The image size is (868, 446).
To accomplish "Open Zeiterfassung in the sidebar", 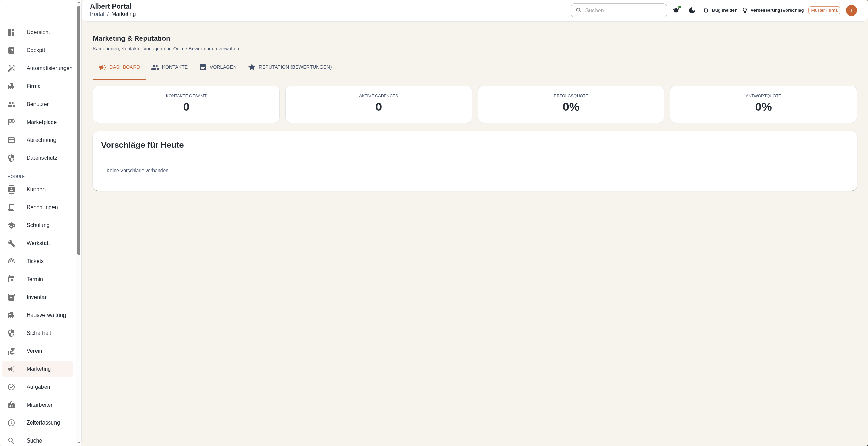I will pos(38,423).
